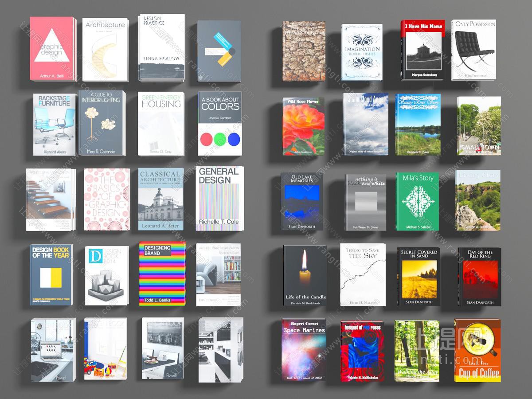This screenshot has width=532, height=399.
Task: Choose the Secret Covered in Sand book
Action: tap(419, 277)
